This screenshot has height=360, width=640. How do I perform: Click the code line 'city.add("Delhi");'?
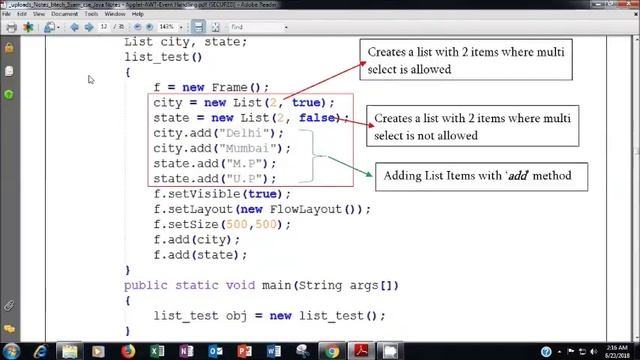[218, 133]
